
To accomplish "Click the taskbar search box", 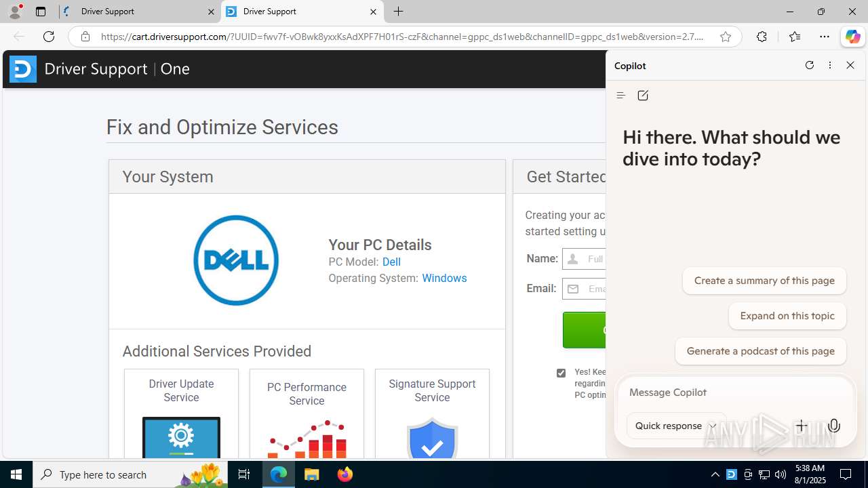I will click(x=130, y=474).
